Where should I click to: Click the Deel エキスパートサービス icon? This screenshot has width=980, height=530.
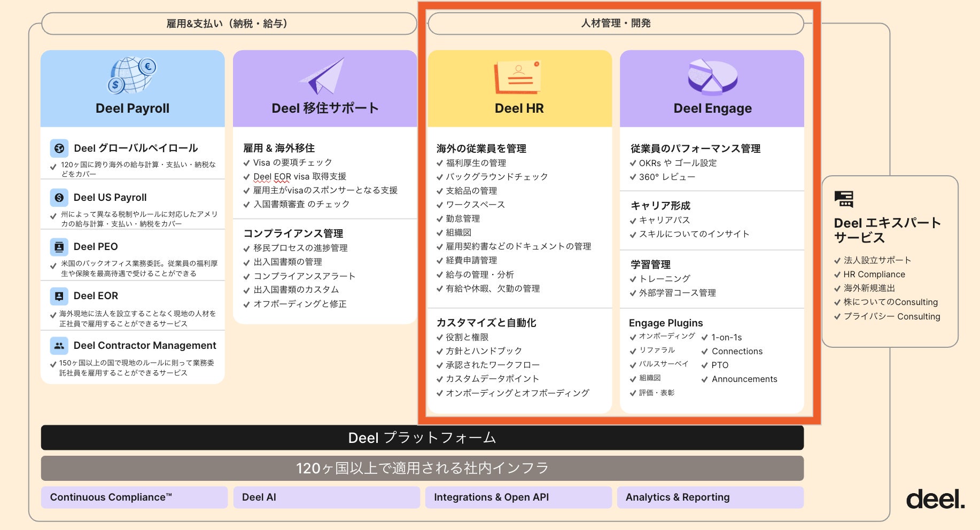(x=844, y=199)
